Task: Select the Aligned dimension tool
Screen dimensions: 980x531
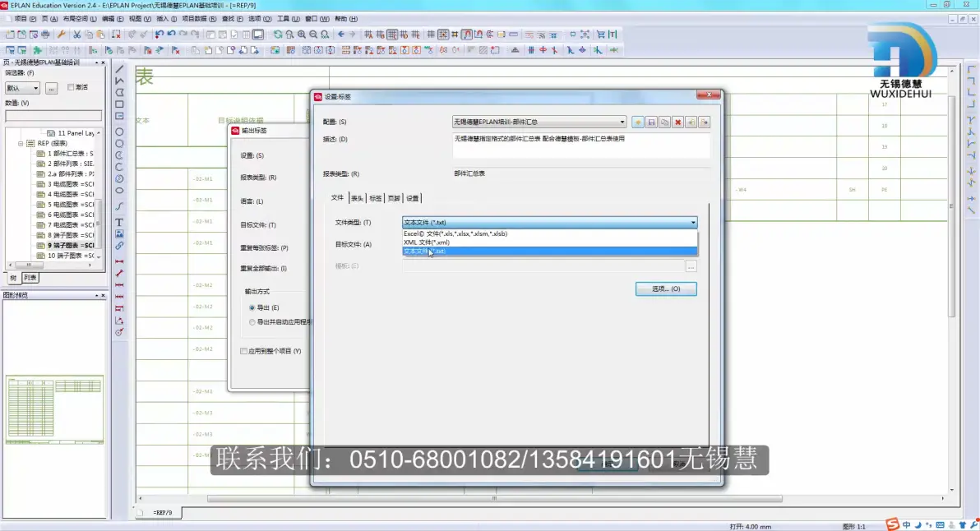Action: (x=119, y=273)
